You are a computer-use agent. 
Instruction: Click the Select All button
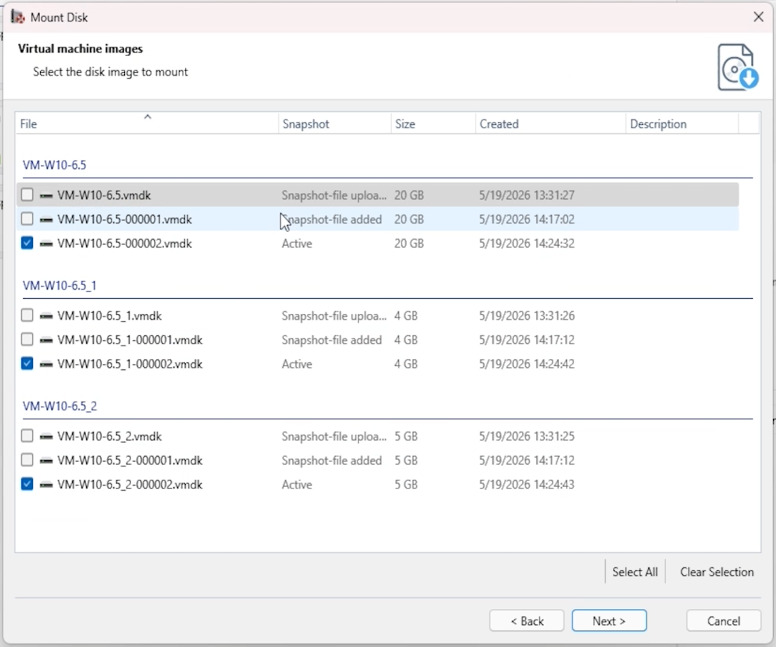[x=635, y=572]
